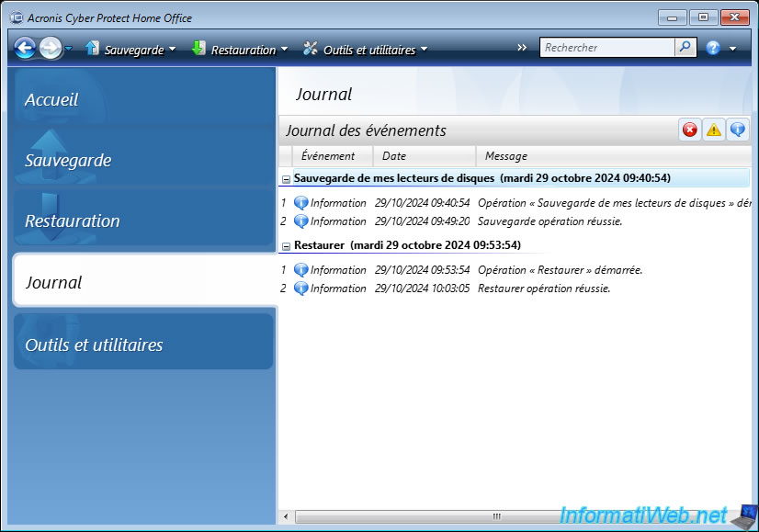The width and height of the screenshot is (759, 532).
Task: Click the blue help question mark icon
Action: [x=713, y=48]
